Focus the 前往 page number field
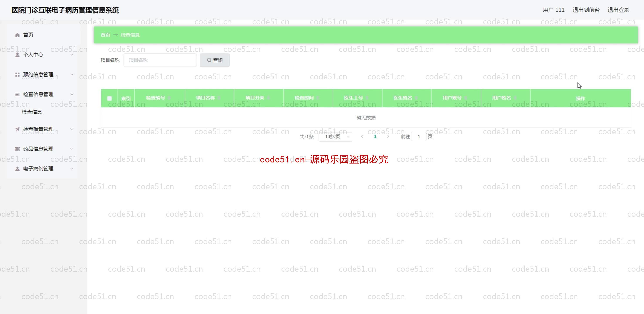The width and height of the screenshot is (644, 314). click(418, 137)
